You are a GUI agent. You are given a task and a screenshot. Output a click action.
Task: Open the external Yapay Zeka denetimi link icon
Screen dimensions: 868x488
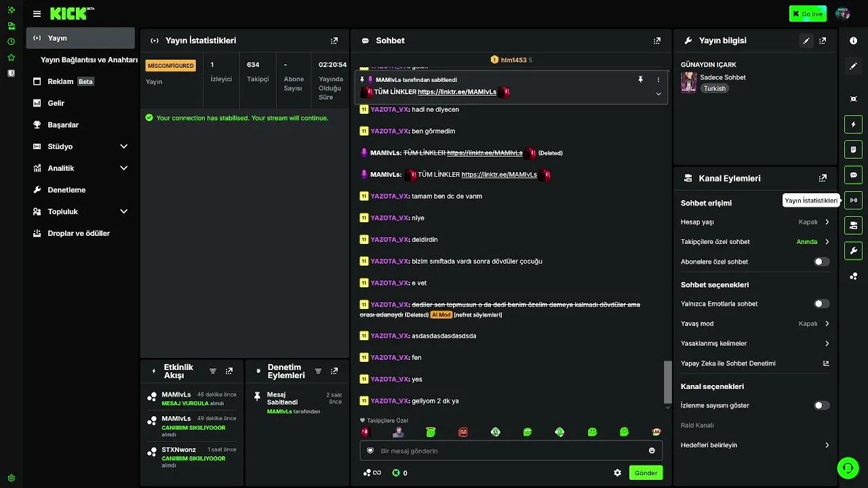[826, 363]
